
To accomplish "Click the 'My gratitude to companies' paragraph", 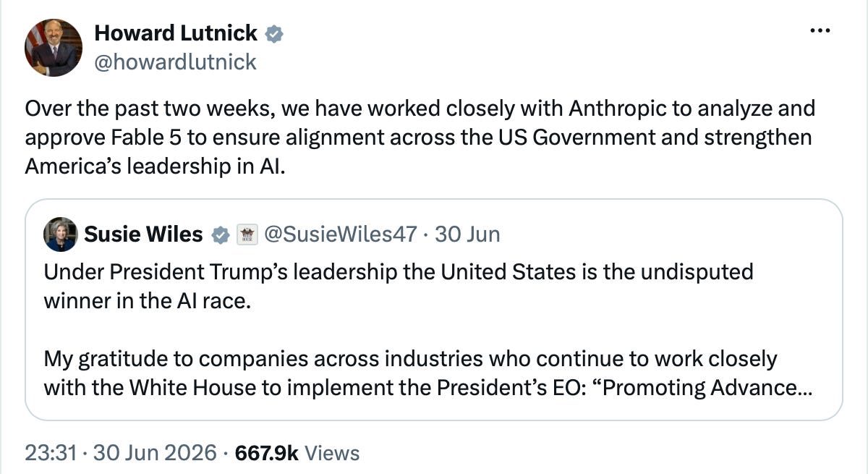I will pos(427,373).
